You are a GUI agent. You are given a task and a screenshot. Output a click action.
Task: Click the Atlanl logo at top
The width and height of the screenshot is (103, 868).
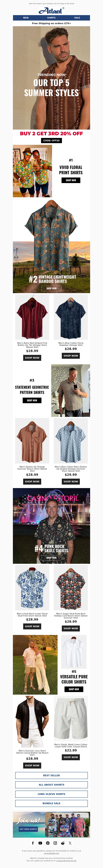51,10
